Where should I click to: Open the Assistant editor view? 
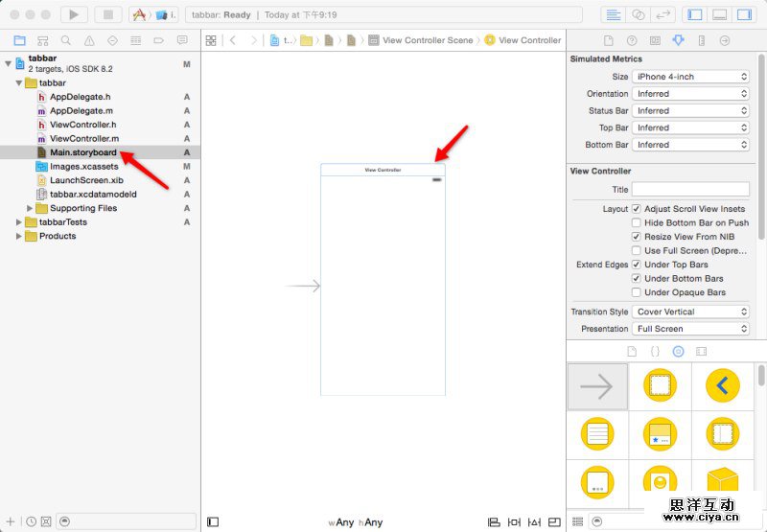[639, 15]
